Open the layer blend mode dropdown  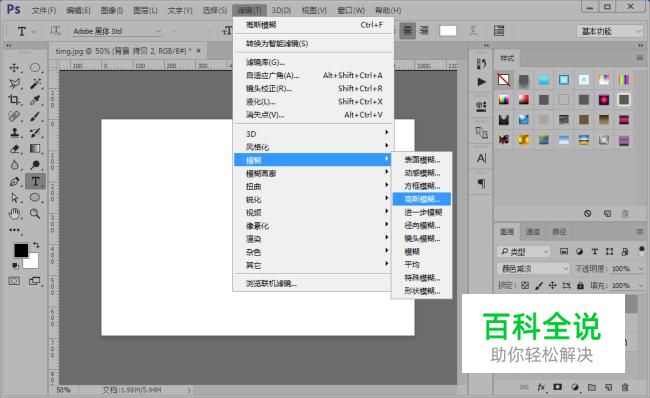[x=533, y=269]
